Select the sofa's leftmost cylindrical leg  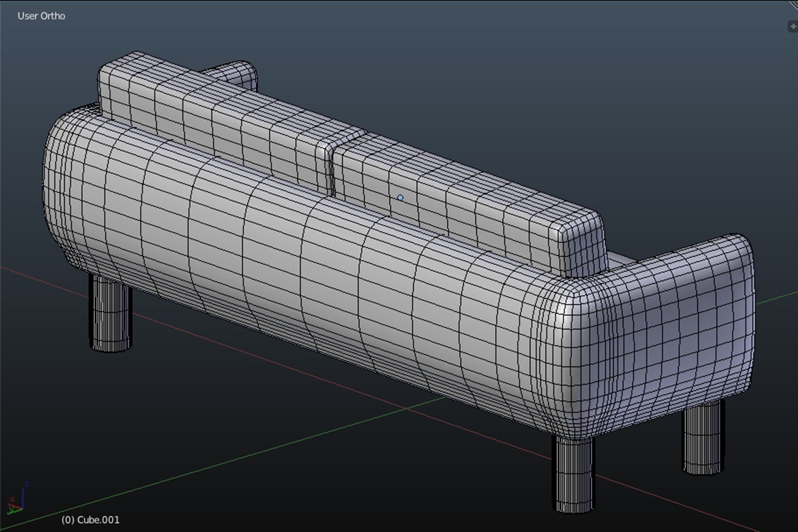[x=111, y=313]
